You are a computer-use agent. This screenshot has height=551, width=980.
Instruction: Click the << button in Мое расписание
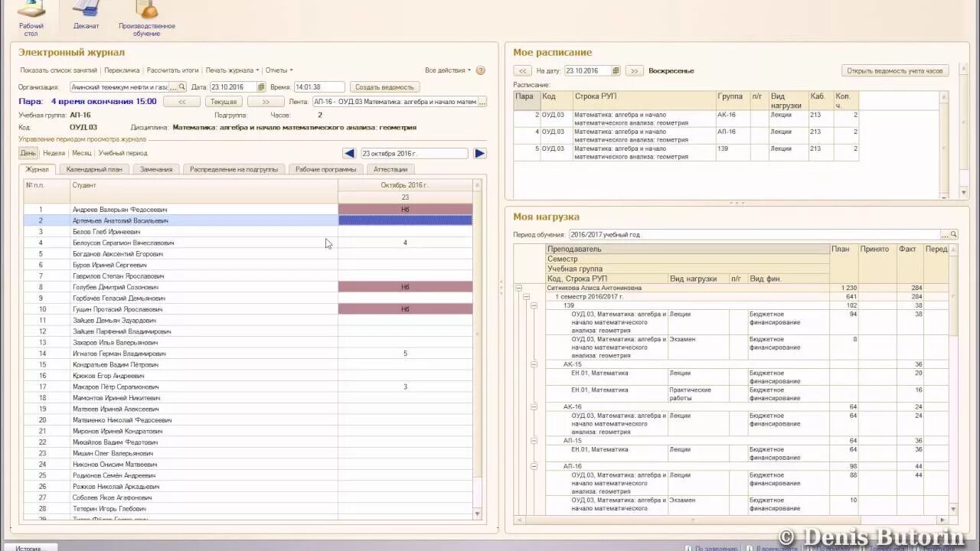pos(523,71)
